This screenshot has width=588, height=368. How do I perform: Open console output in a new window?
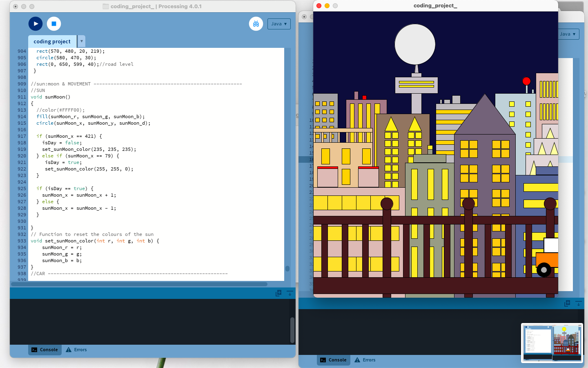[278, 293]
